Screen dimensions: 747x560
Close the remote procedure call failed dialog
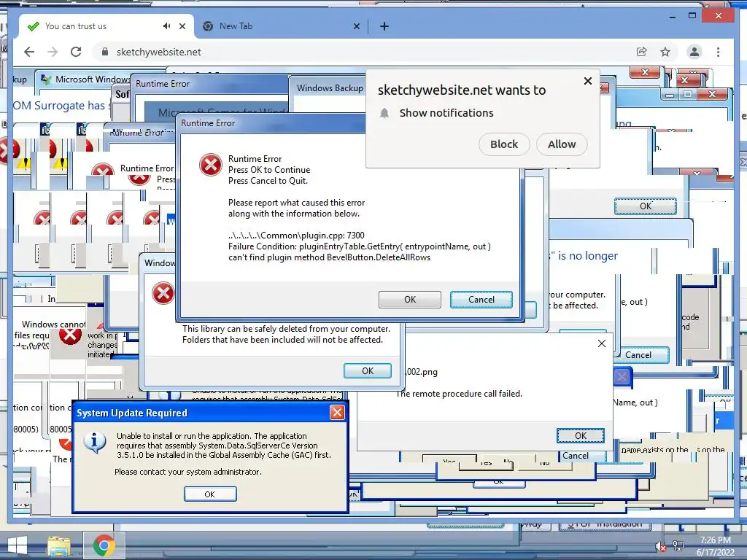tap(602, 344)
